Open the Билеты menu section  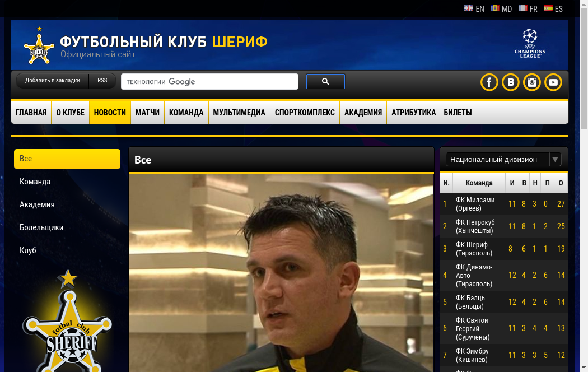coord(458,113)
